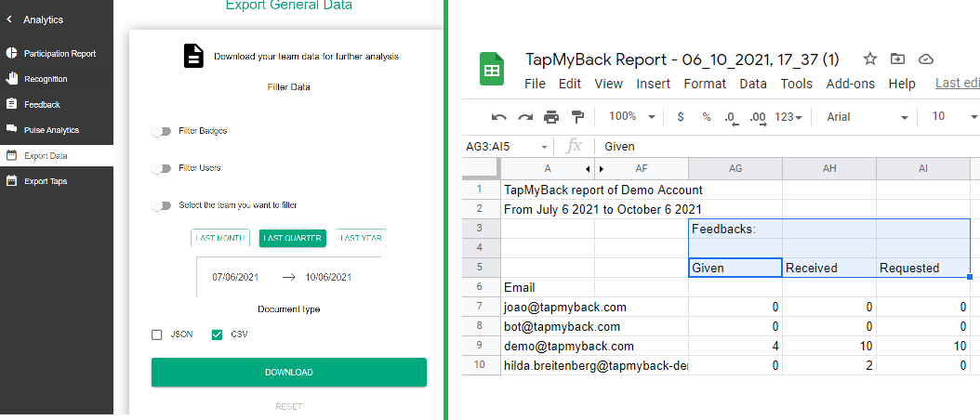The image size is (980, 420).
Task: Click the Feedbacks: cell
Action: click(x=735, y=229)
